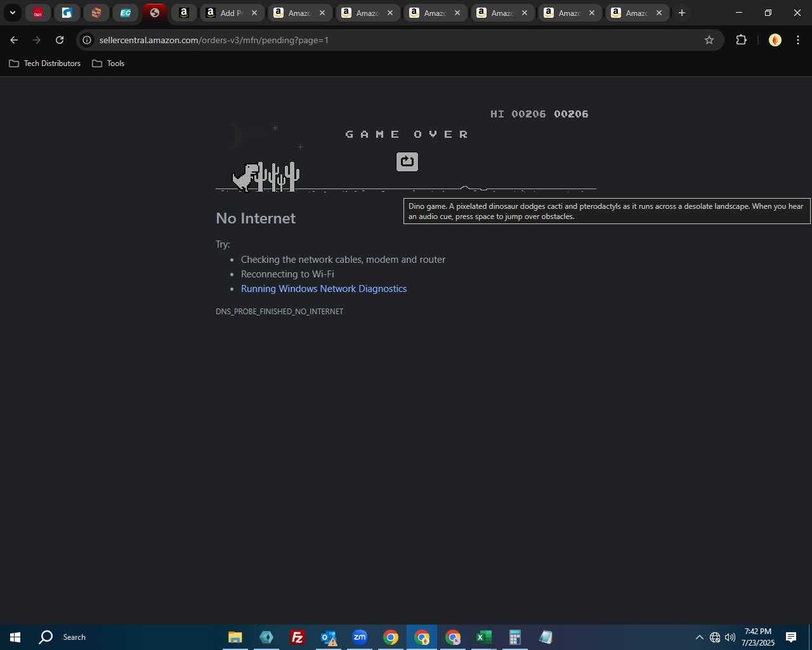Open the clock showing 7:42 PM
Image resolution: width=812 pixels, height=650 pixels.
[758, 637]
